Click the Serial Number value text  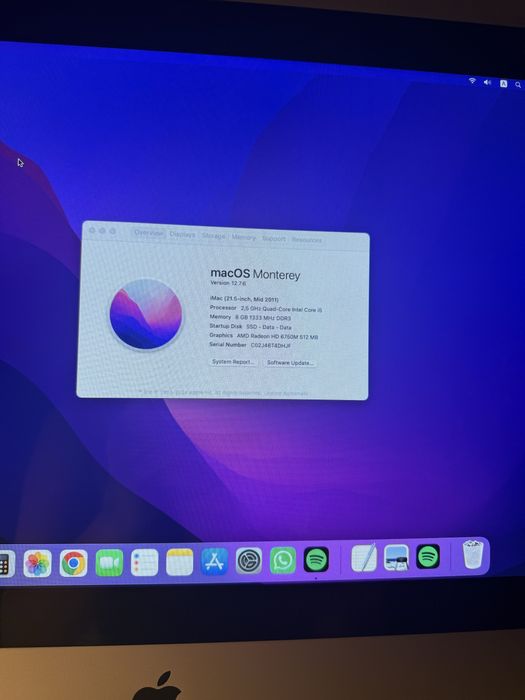click(x=271, y=345)
